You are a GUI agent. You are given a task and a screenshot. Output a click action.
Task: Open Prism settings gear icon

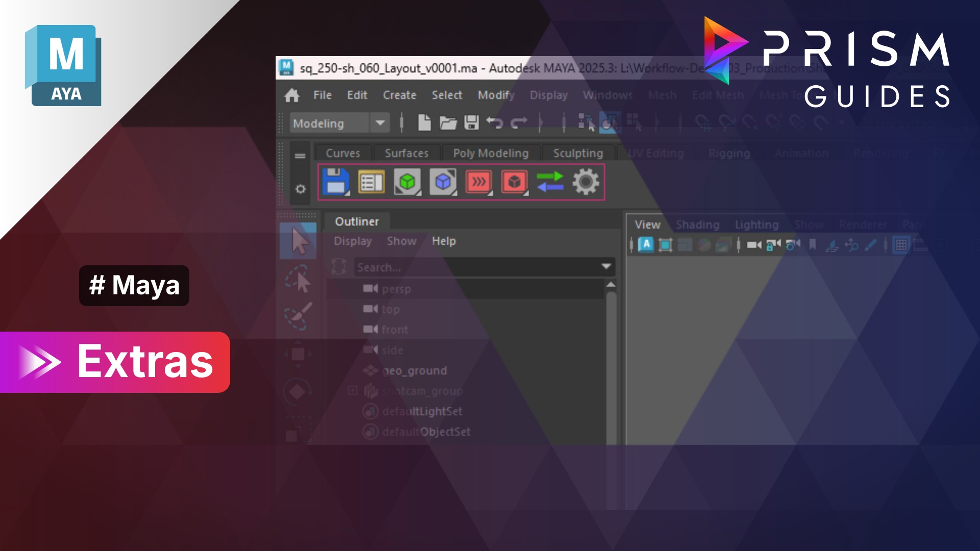tap(585, 182)
